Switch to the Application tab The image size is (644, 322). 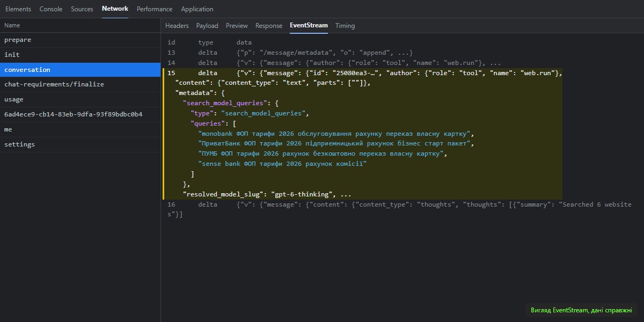tap(197, 9)
